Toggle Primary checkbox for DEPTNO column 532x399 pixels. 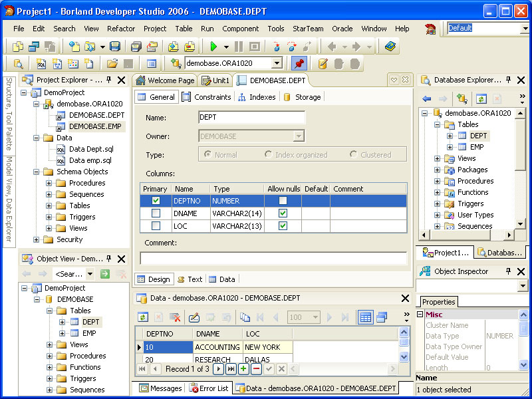[156, 201]
